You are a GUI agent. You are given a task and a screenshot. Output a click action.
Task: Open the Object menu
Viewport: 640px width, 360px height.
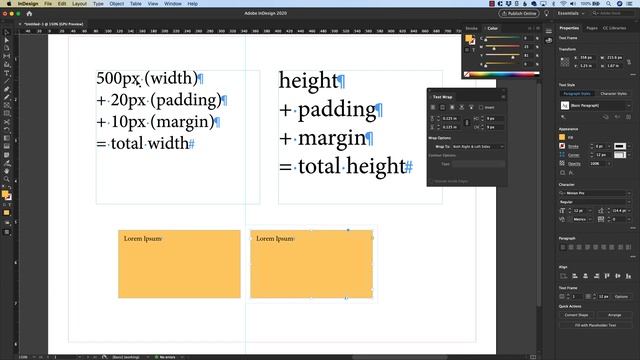[116, 4]
